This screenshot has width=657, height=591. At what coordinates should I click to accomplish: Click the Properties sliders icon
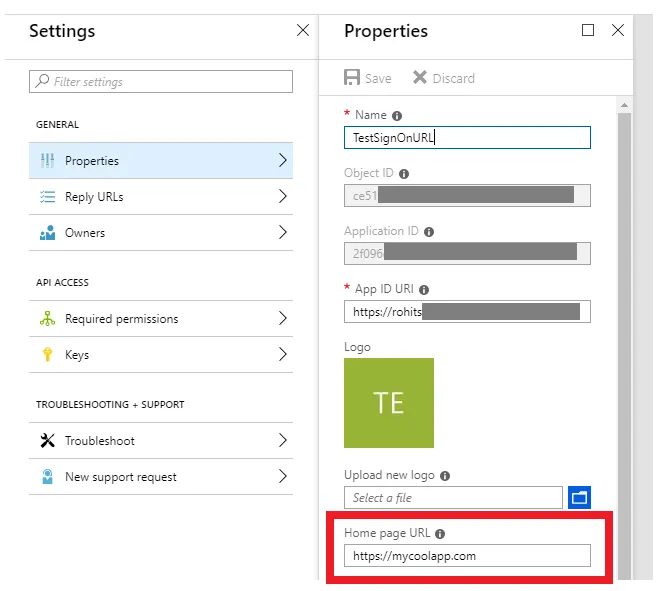[47, 161]
